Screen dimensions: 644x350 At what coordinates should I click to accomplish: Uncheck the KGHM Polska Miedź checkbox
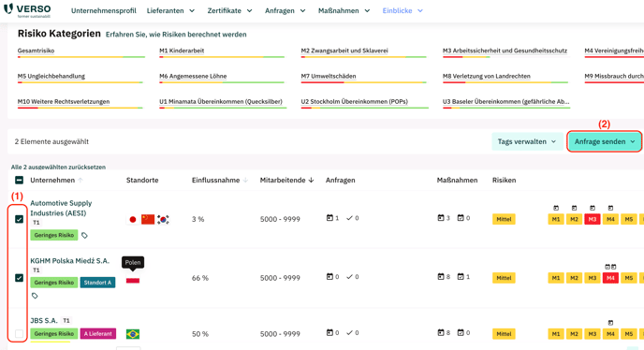tap(19, 278)
